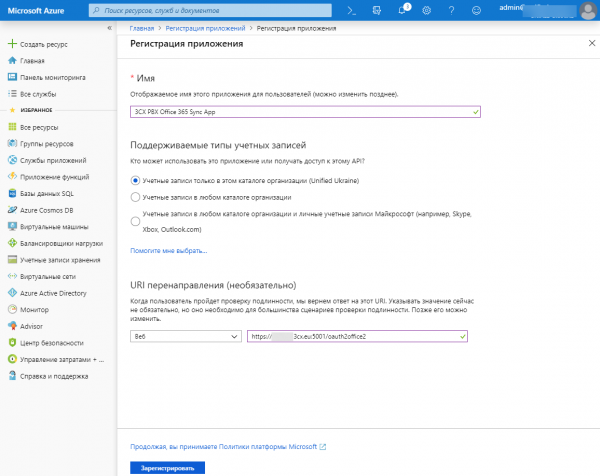Click 'Создать ресурс' in sidebar
This screenshot has width=600, height=476.
click(x=46, y=44)
